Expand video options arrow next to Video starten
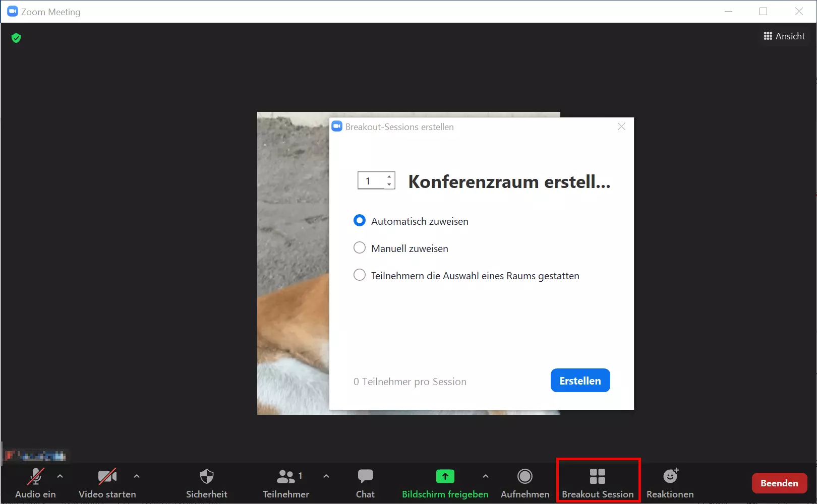Viewport: 817px width, 504px height. point(137,476)
